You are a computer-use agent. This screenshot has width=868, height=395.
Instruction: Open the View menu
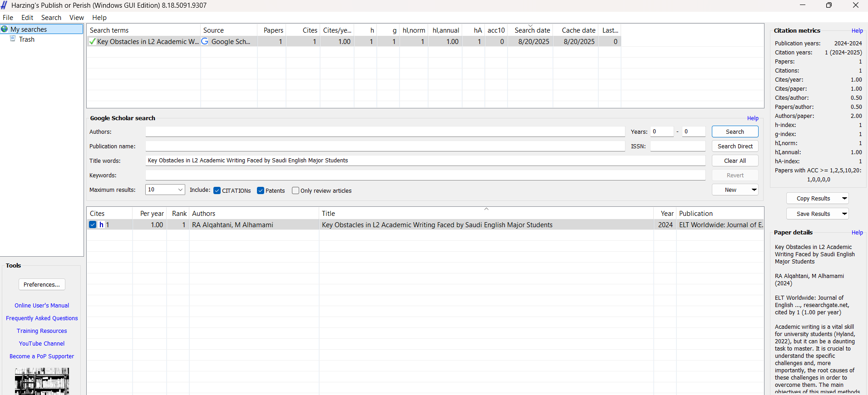point(77,17)
